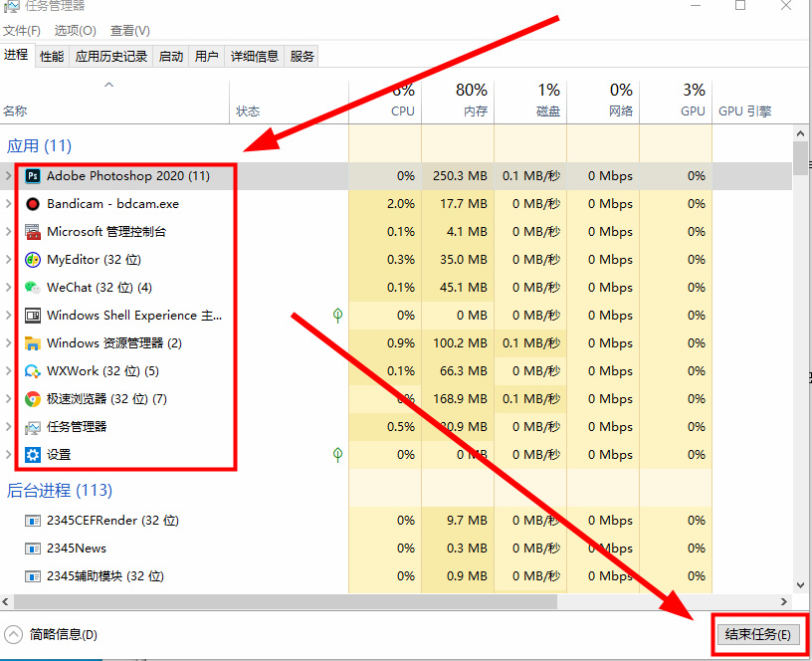This screenshot has width=812, height=661.
Task: Click the 结束任务 button
Action: click(758, 634)
